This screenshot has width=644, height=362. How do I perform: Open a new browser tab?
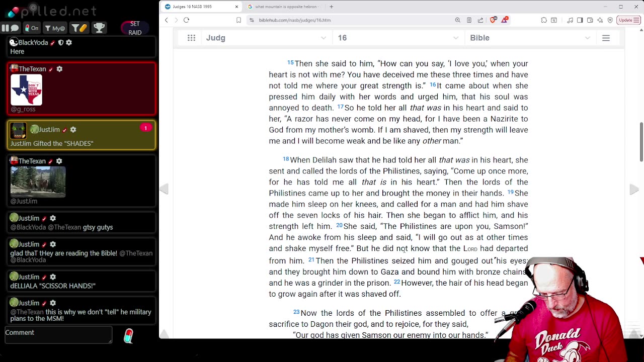point(331,7)
